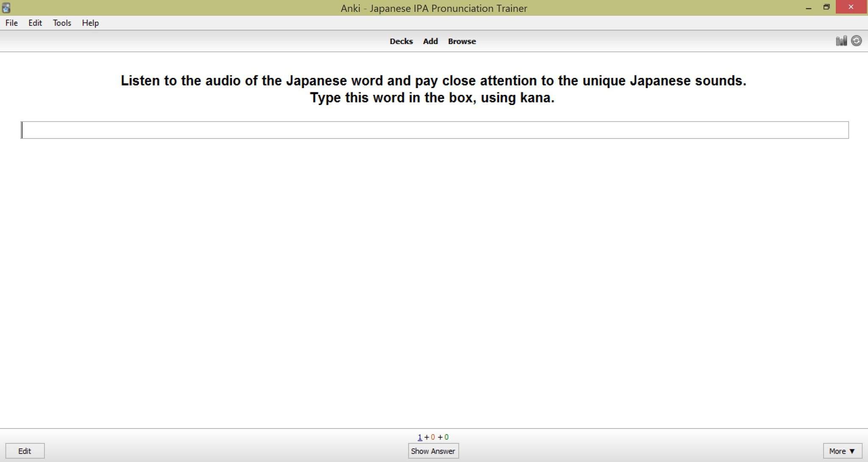The width and height of the screenshot is (868, 462).
Task: Open the card Browser
Action: click(x=462, y=41)
